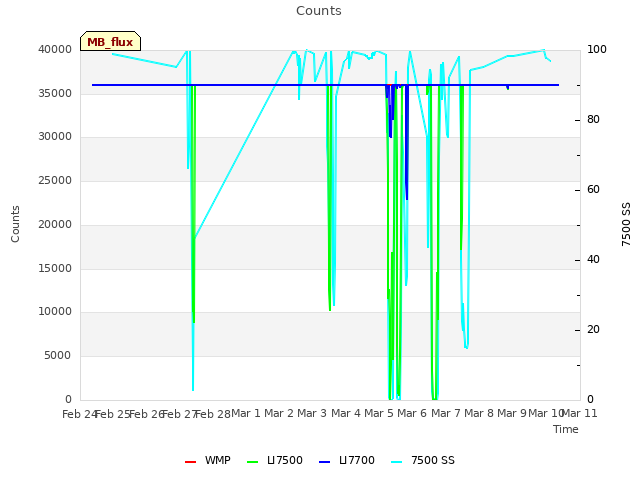
Task: Click the blue LI7700 legend color marker
Action: click(324, 462)
